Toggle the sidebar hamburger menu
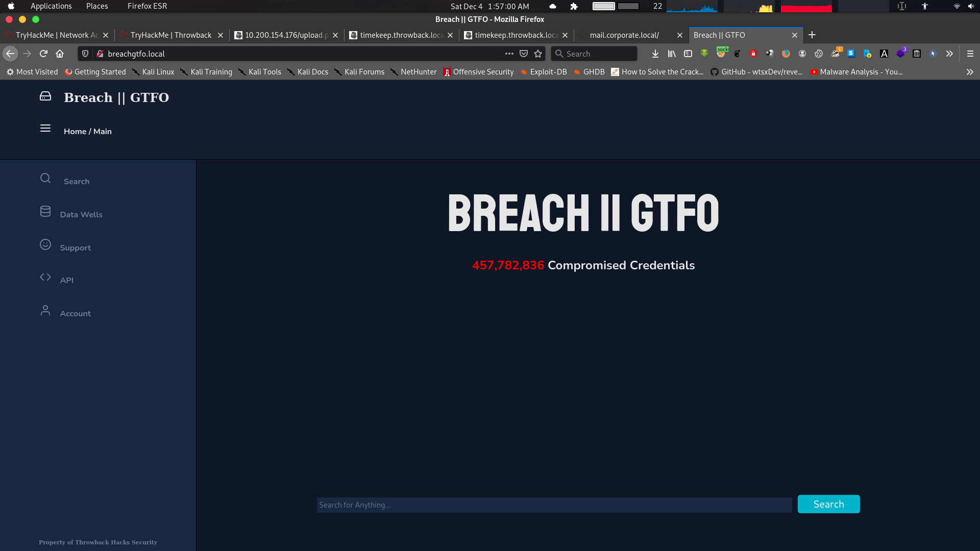This screenshot has width=980, height=551. pos(45,128)
